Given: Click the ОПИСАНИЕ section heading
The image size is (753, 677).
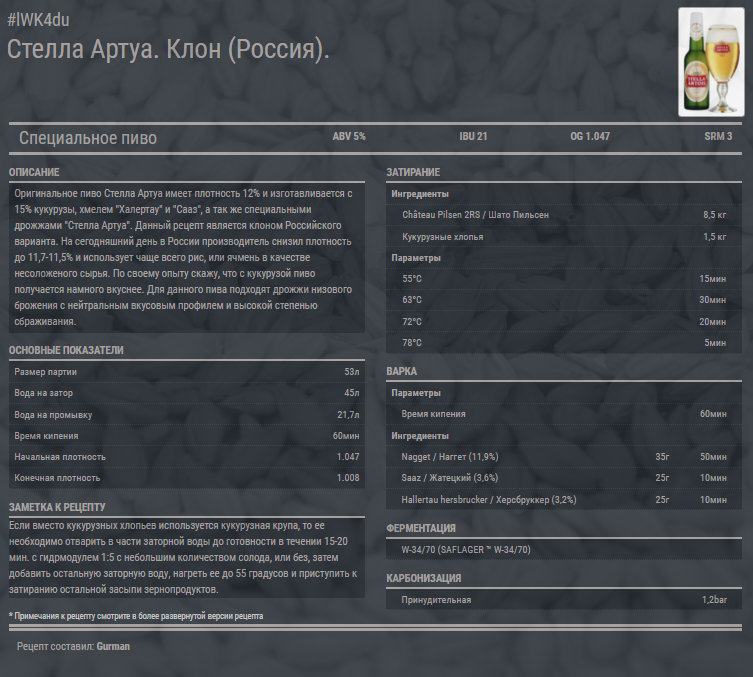Looking at the screenshot, I should [34, 172].
